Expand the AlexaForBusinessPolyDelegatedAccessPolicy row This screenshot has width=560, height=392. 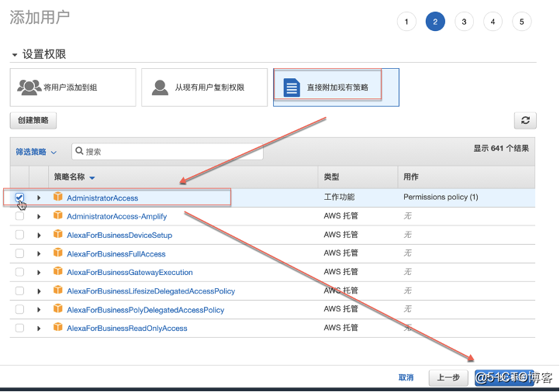(x=39, y=310)
